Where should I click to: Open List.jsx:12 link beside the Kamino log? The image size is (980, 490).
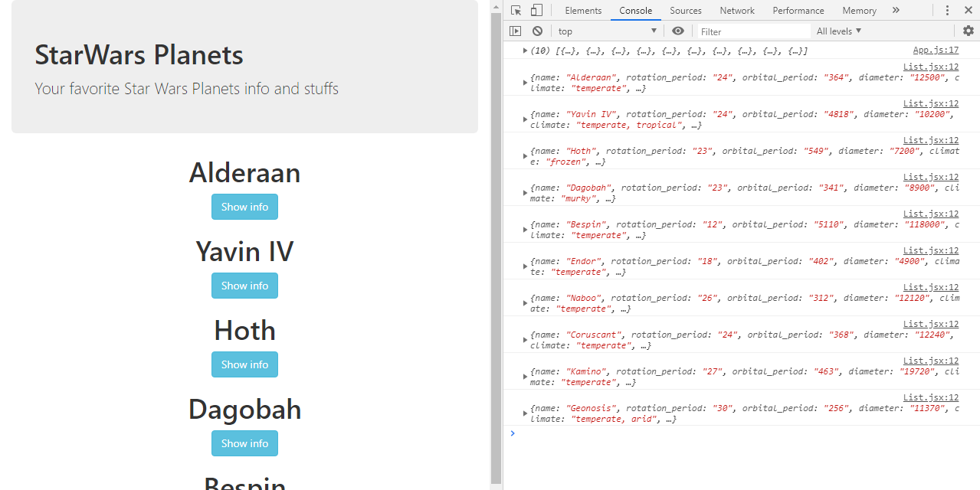pyautogui.click(x=930, y=360)
